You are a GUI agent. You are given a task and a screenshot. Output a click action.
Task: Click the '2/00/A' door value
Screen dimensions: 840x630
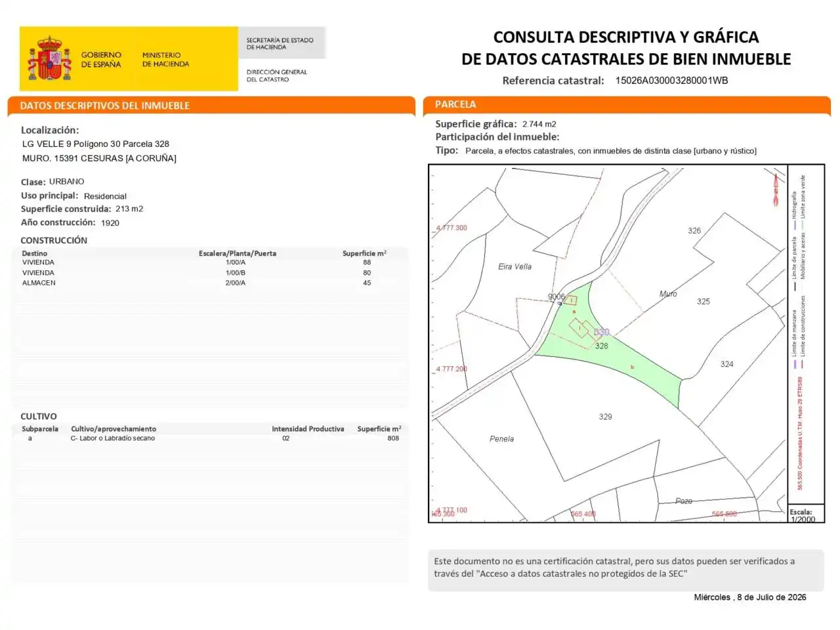coord(236,283)
